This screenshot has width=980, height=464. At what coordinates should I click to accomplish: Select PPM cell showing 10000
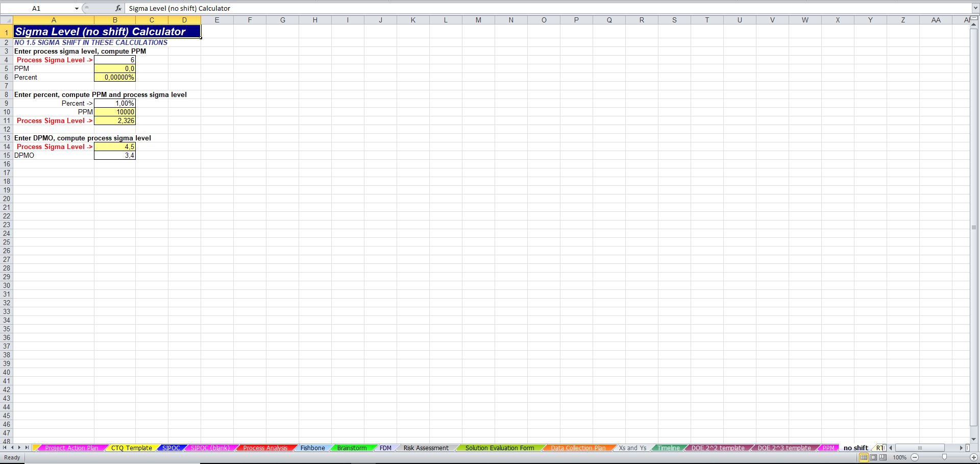click(115, 112)
